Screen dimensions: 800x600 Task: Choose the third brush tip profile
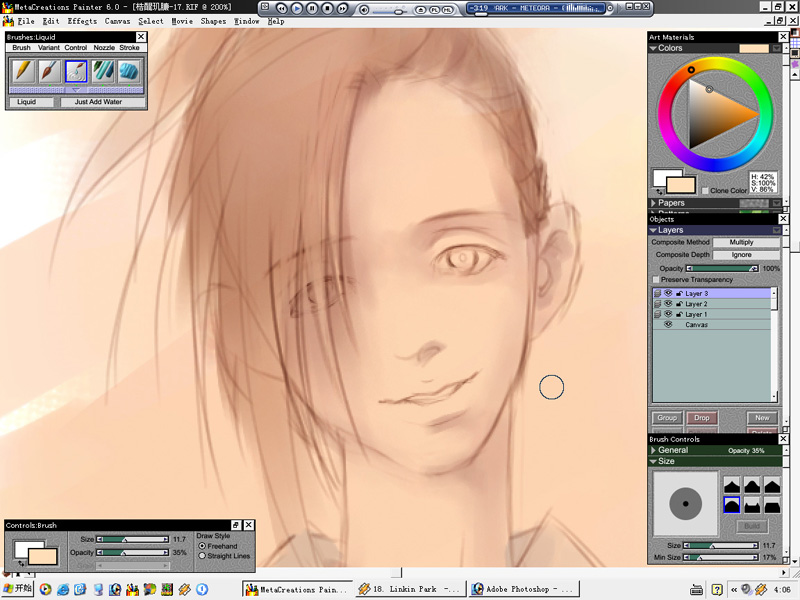tap(772, 485)
